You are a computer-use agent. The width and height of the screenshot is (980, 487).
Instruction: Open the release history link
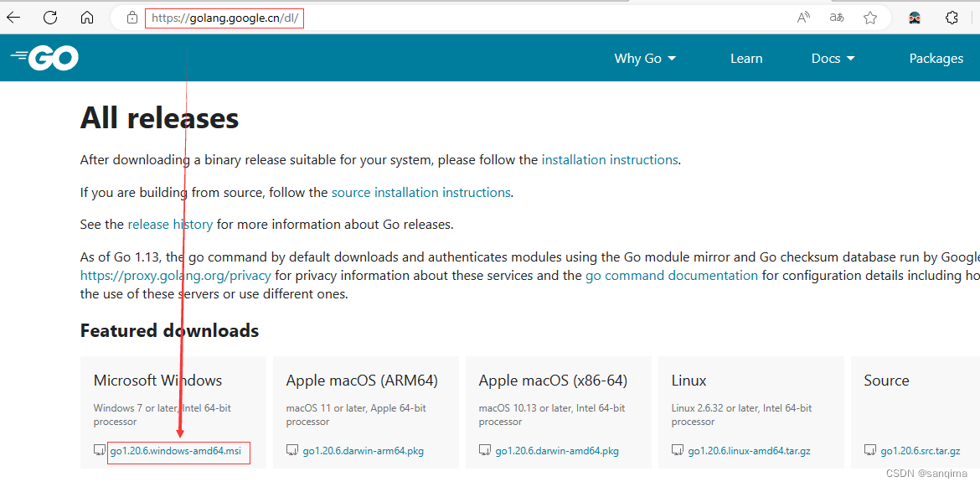(x=170, y=225)
